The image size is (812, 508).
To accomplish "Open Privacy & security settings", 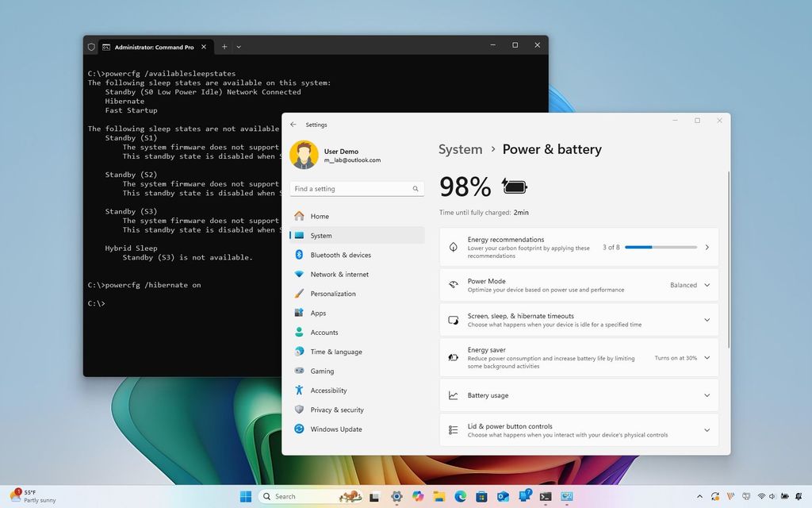I will 338,410.
